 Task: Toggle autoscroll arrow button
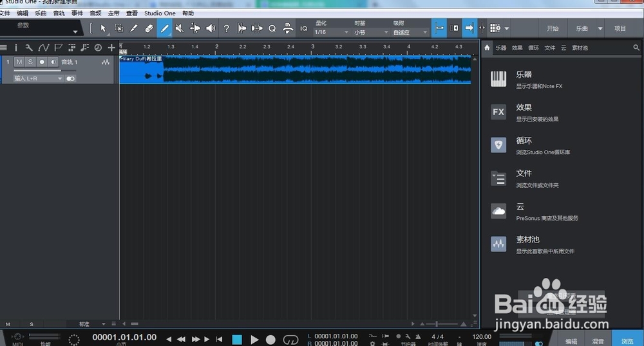click(x=469, y=28)
